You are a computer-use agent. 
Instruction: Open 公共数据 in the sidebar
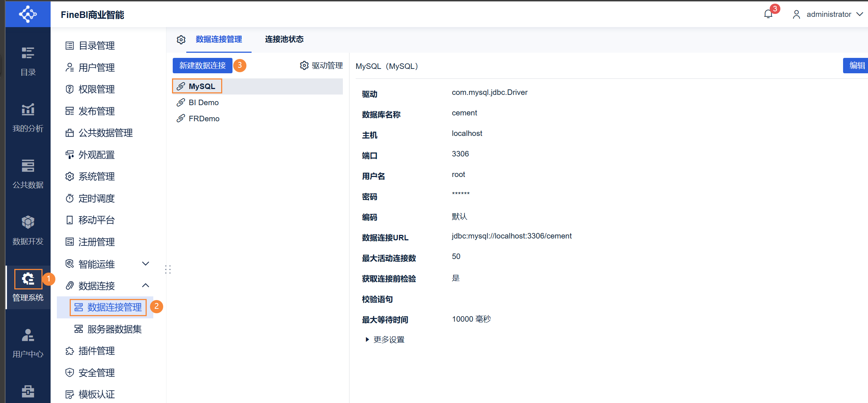pyautogui.click(x=28, y=174)
